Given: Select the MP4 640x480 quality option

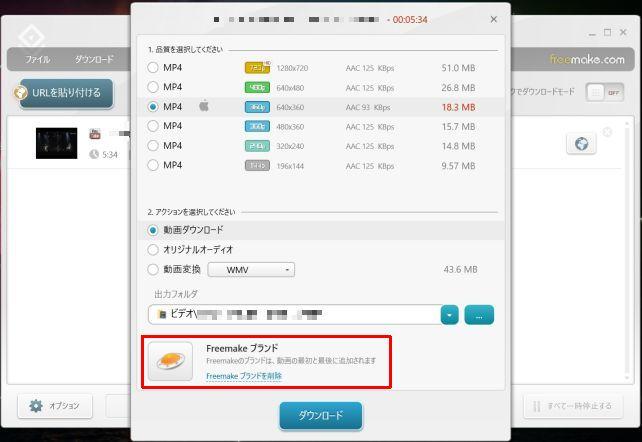Looking at the screenshot, I should (153, 87).
